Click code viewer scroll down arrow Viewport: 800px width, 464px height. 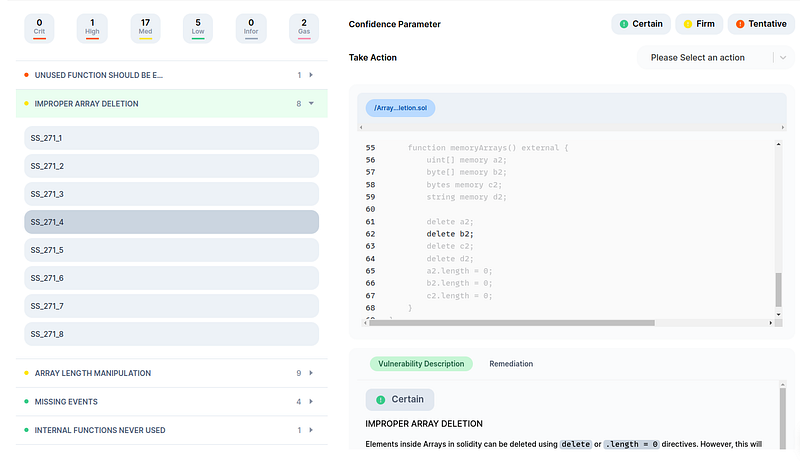coord(779,314)
